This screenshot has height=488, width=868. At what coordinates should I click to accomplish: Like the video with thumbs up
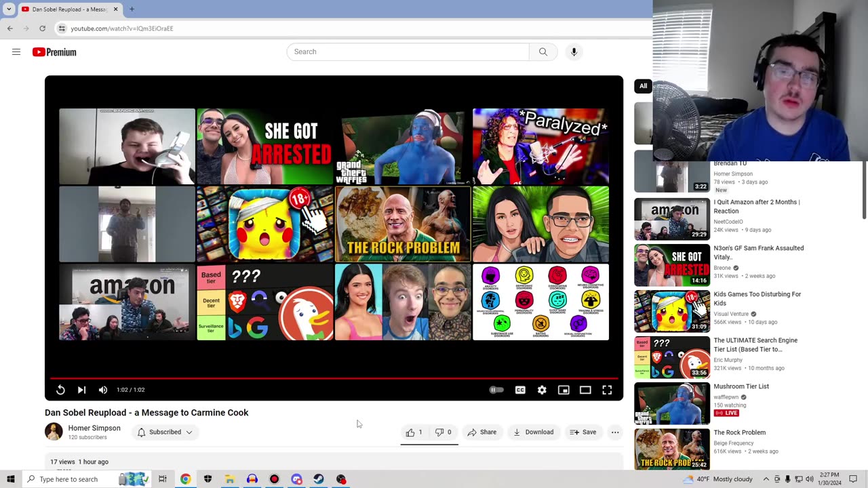point(414,432)
